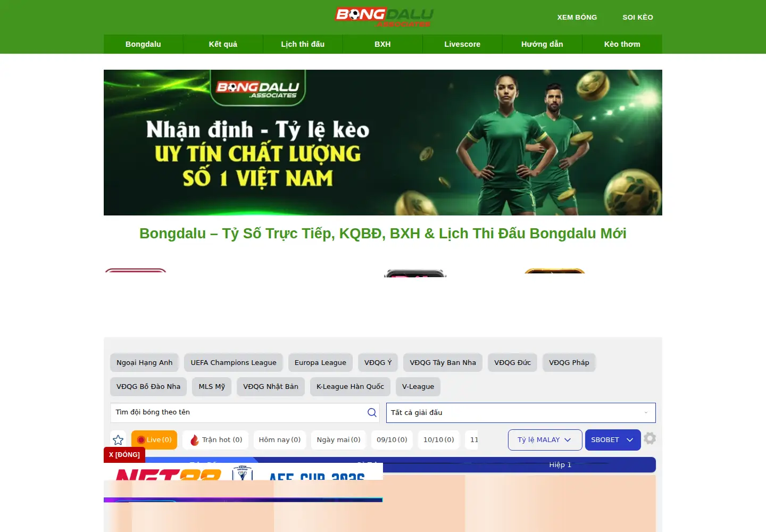Filter by UEFA Champions League

(x=234, y=362)
